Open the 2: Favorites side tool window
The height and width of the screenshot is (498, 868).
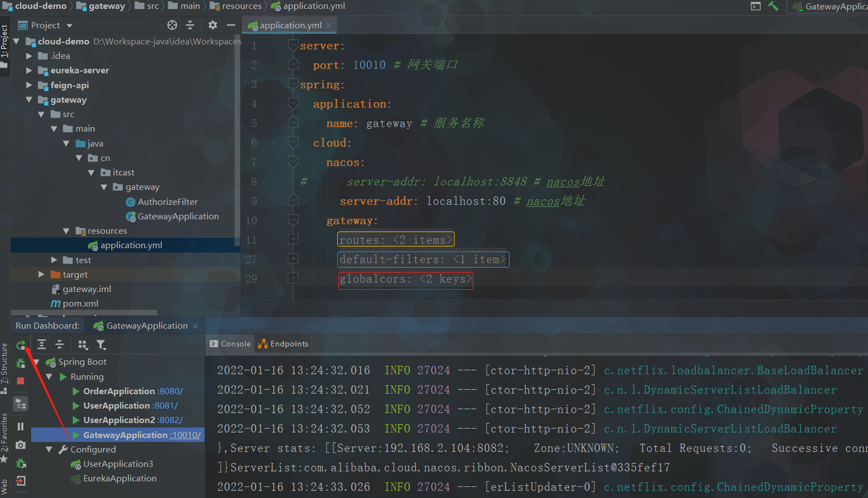(4, 437)
